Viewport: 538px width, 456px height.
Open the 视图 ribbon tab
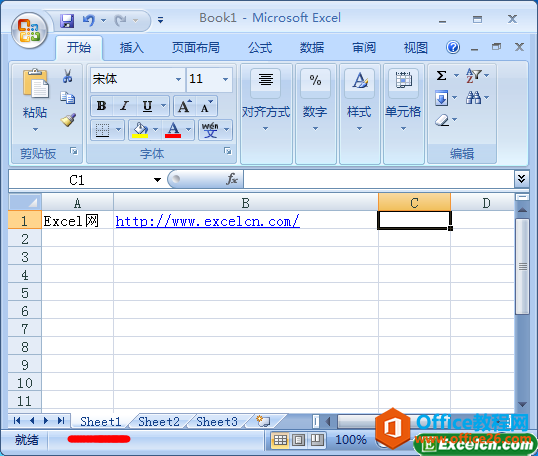coord(416,48)
